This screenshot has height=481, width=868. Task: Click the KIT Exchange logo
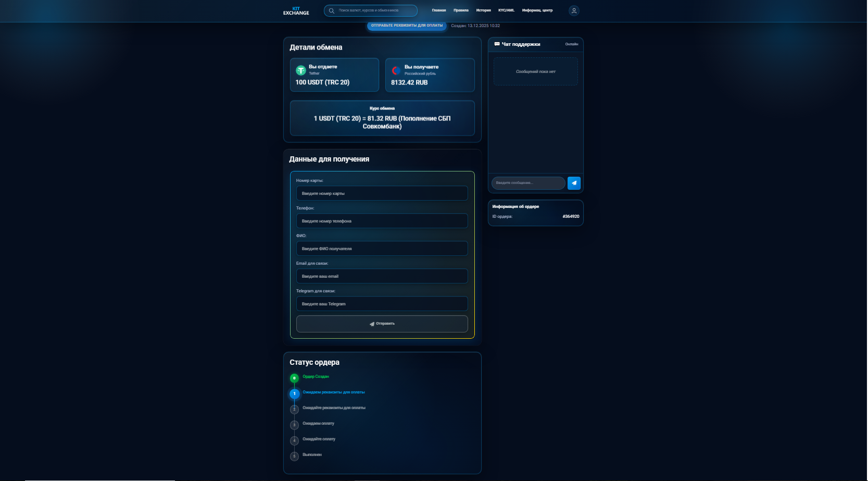click(296, 11)
